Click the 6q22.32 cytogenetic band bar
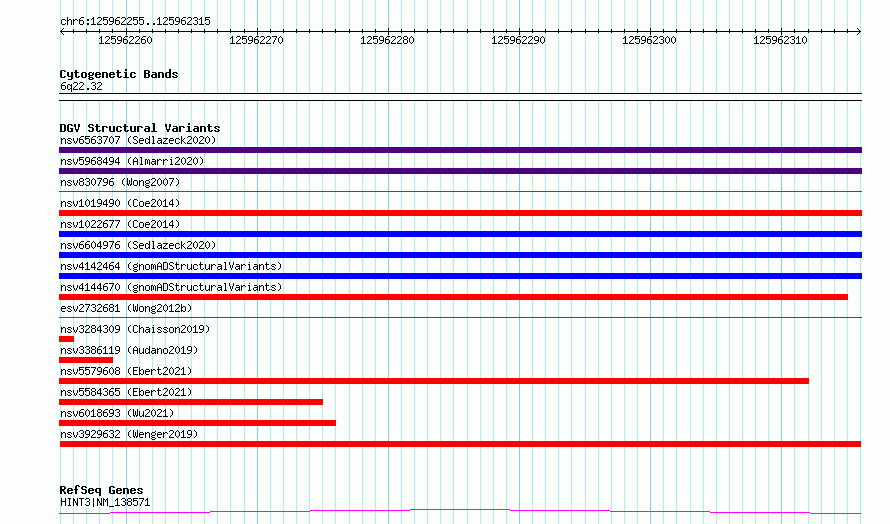 tap(460, 97)
